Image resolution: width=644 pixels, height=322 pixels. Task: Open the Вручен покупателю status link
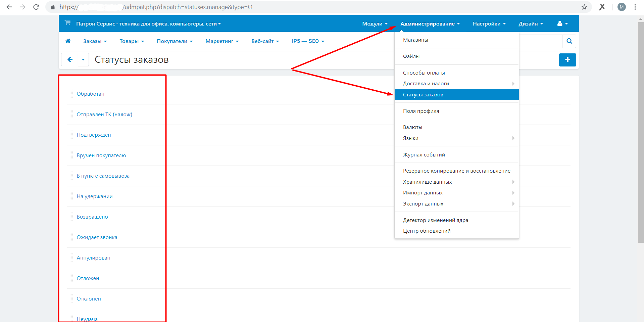[101, 155]
